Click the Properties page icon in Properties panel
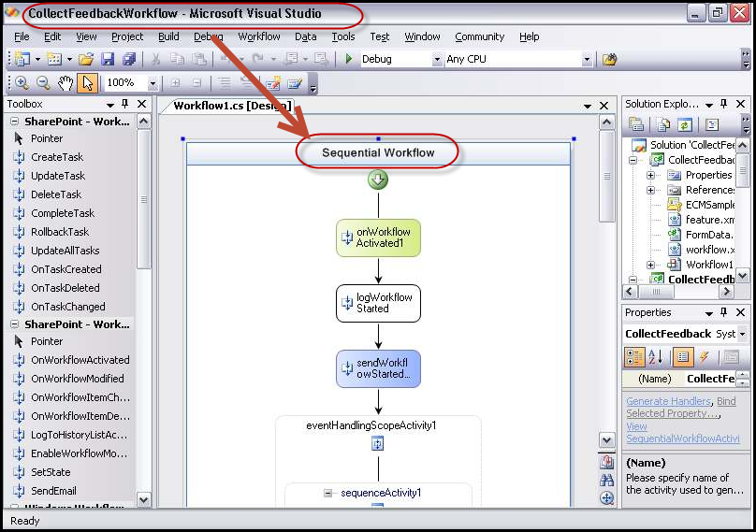Viewport: 756px width, 532px height. [x=682, y=357]
